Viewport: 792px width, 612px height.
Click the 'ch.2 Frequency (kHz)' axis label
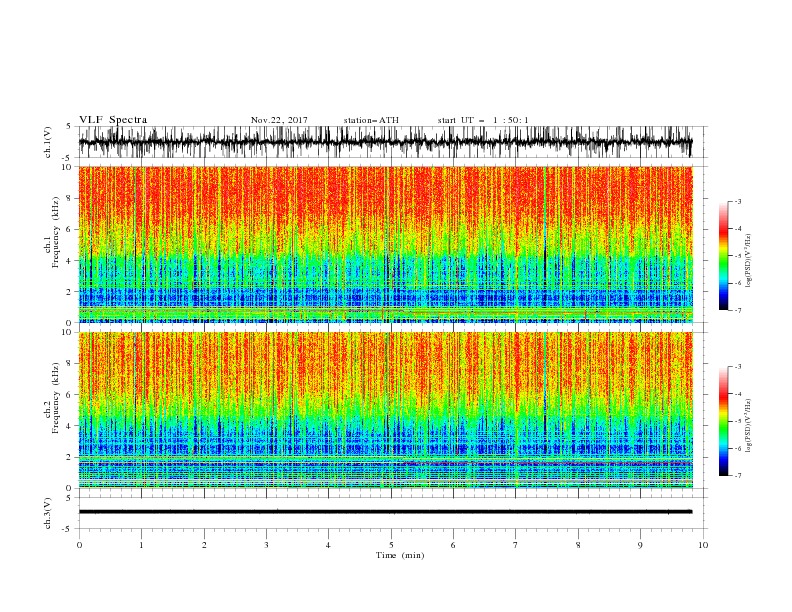(x=52, y=397)
